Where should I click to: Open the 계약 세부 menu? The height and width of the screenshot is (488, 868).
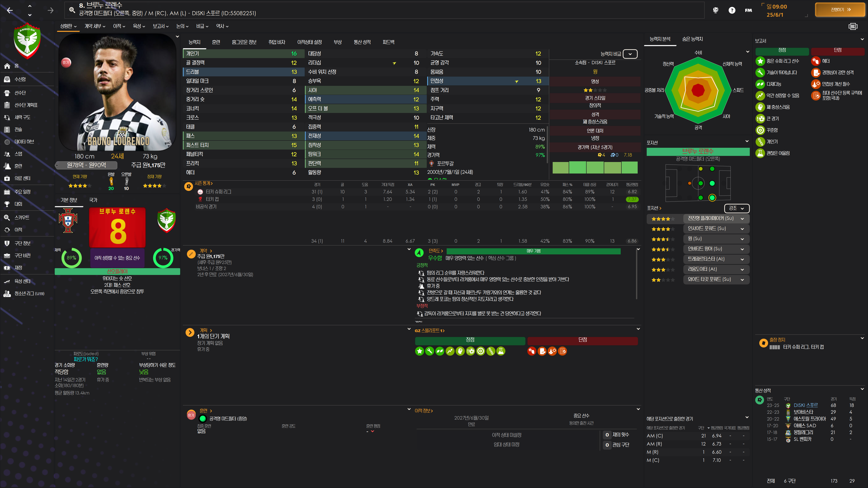[95, 26]
